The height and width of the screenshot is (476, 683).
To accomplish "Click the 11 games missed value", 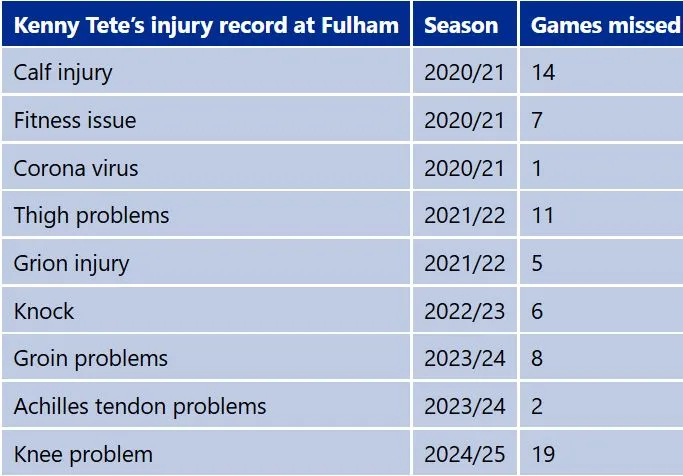I will [x=542, y=215].
